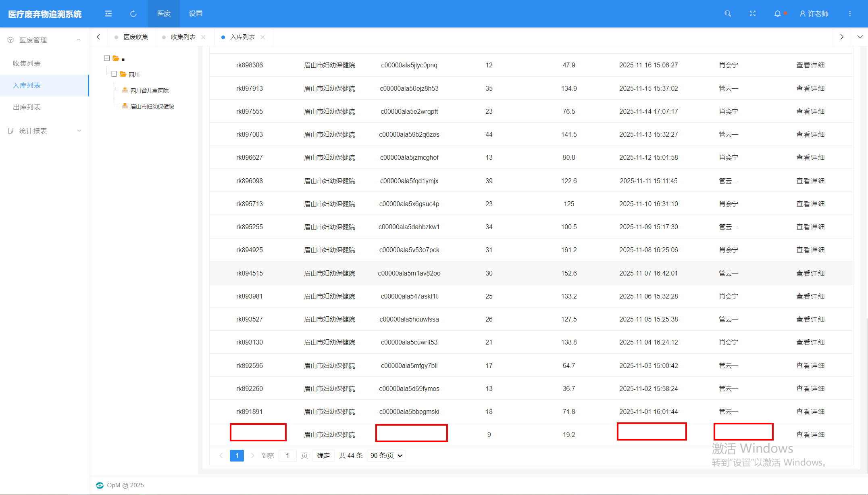Viewport: 868px width, 495px height.
Task: Collapse the sidebar menu icon
Action: click(108, 14)
